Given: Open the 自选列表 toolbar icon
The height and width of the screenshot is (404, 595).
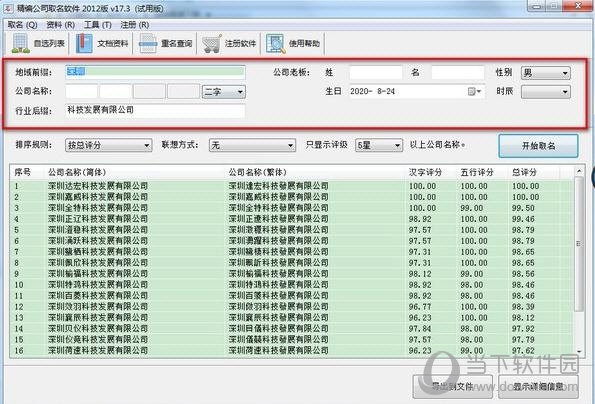Looking at the screenshot, I should pos(21,43).
